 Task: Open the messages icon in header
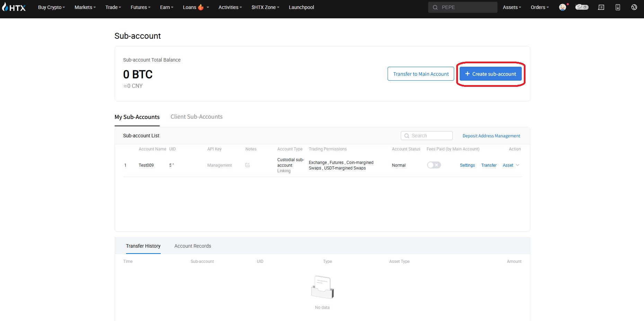pyautogui.click(x=601, y=7)
